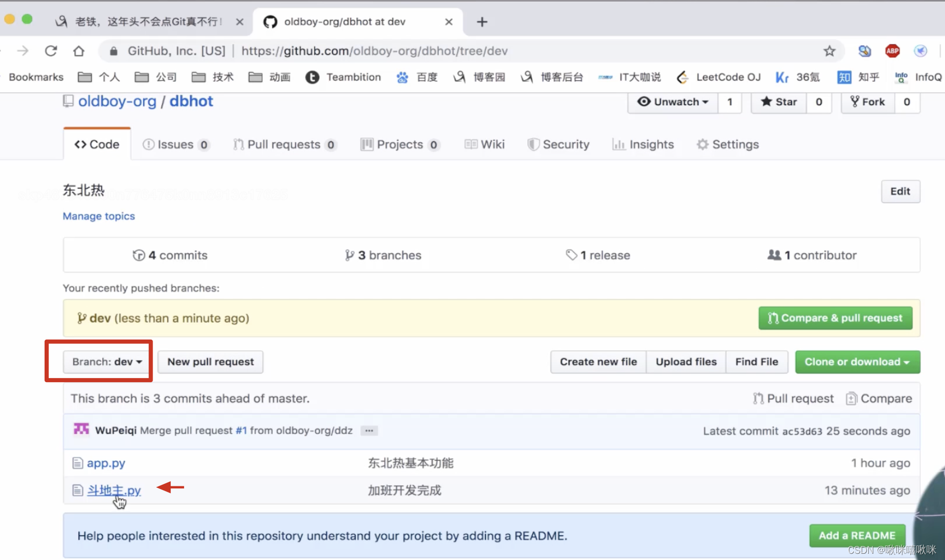This screenshot has width=945, height=560.
Task: Click Compare & pull request button
Action: coord(836,318)
